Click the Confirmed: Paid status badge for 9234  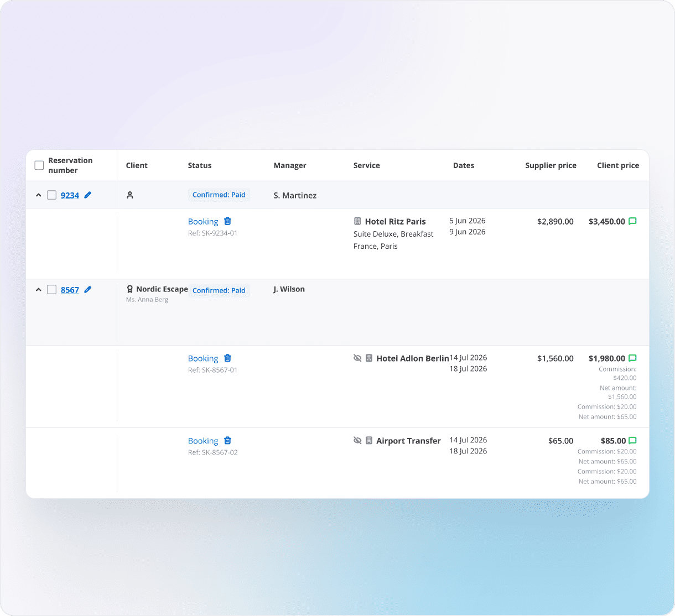pyautogui.click(x=219, y=195)
